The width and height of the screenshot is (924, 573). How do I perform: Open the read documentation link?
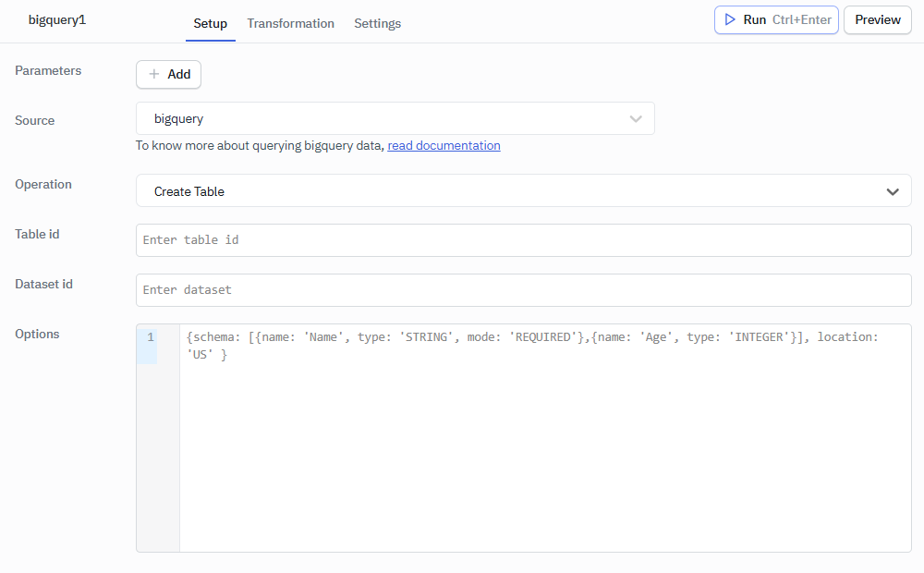444,145
